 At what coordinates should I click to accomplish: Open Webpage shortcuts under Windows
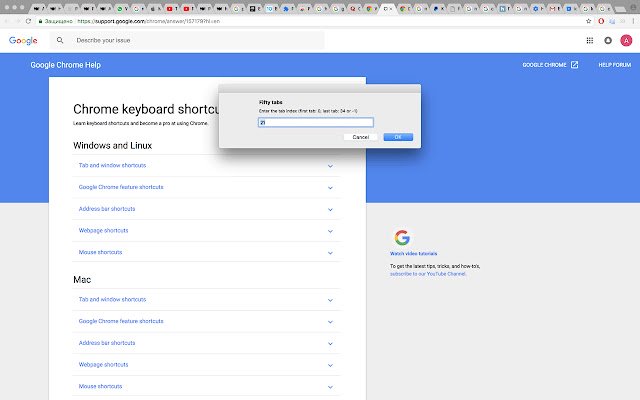click(x=103, y=230)
